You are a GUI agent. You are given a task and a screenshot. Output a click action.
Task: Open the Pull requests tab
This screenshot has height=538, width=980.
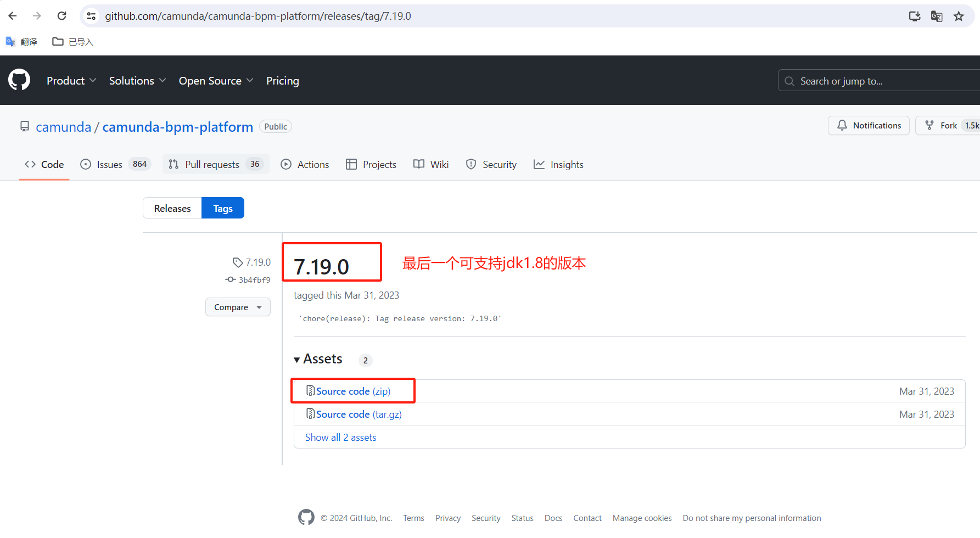pyautogui.click(x=216, y=164)
